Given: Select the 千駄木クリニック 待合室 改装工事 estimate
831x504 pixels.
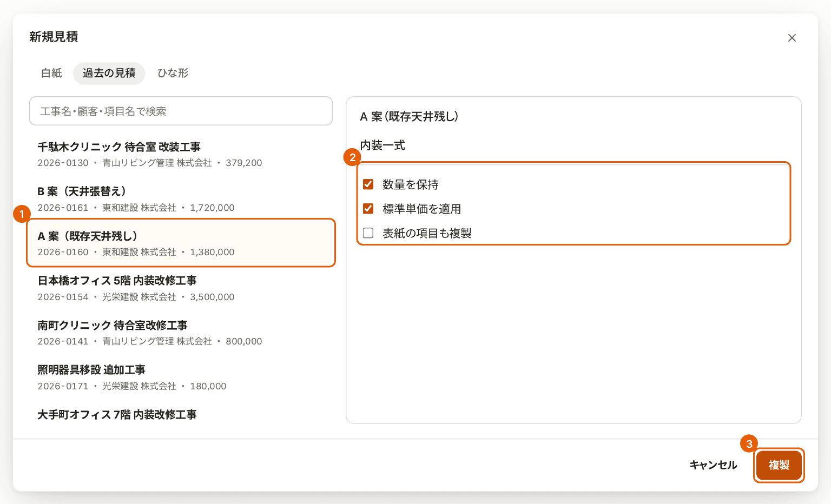Looking at the screenshot, I should point(181,154).
